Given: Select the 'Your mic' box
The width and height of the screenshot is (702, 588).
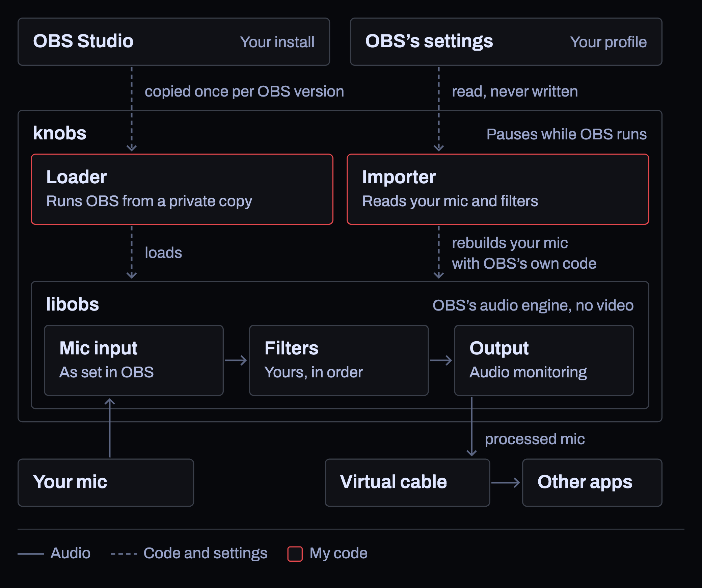Looking at the screenshot, I should coord(106,482).
